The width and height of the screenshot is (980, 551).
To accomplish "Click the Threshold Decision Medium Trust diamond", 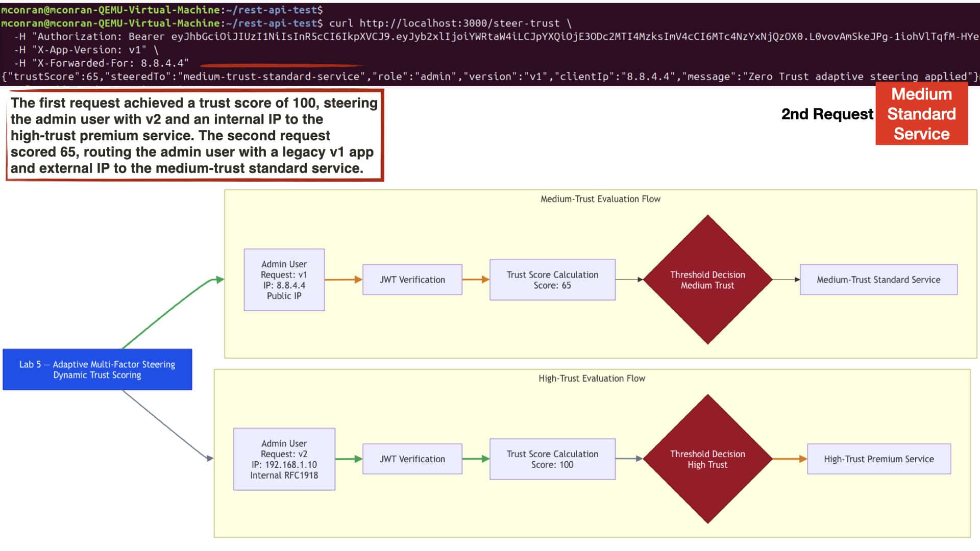I will 707,280.
